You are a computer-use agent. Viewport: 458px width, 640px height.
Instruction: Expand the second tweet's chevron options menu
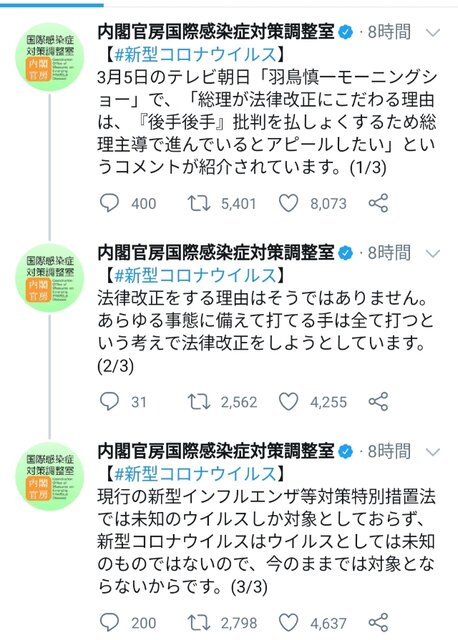coord(432,253)
